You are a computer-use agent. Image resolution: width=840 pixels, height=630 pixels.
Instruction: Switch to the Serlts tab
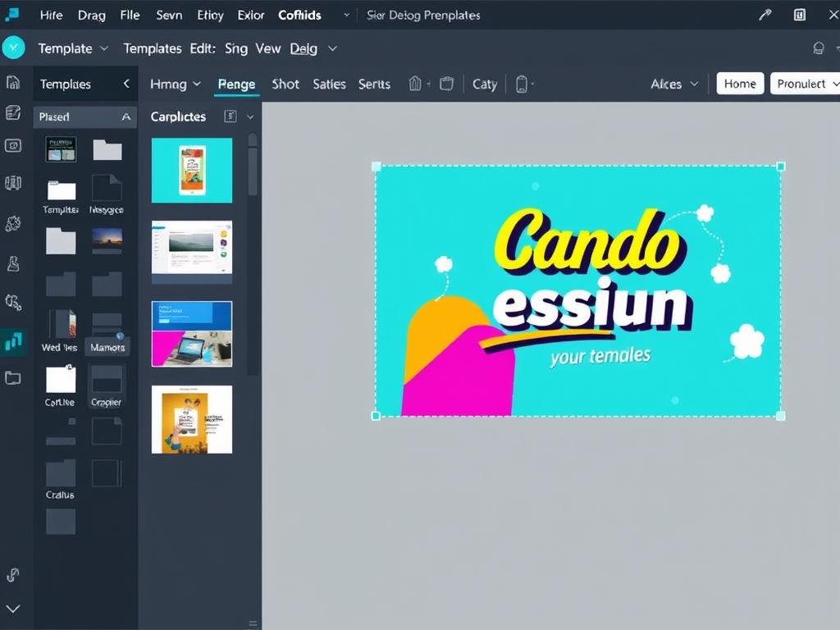click(x=374, y=84)
